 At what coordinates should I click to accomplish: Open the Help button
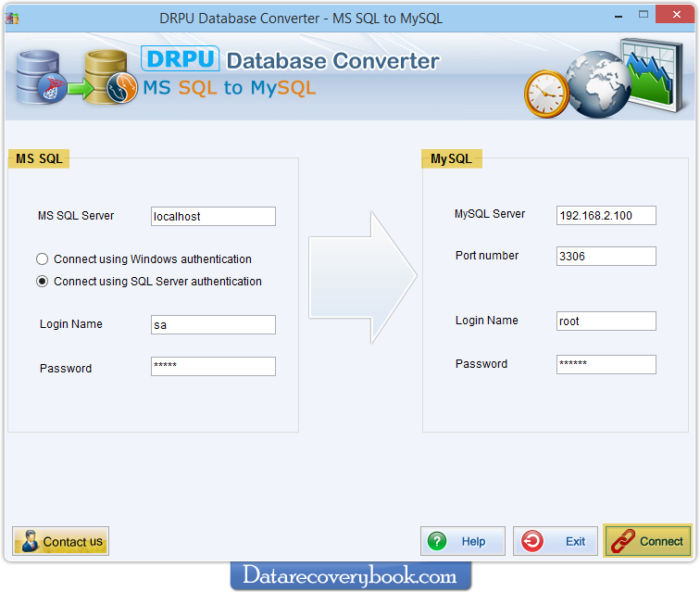point(463,541)
